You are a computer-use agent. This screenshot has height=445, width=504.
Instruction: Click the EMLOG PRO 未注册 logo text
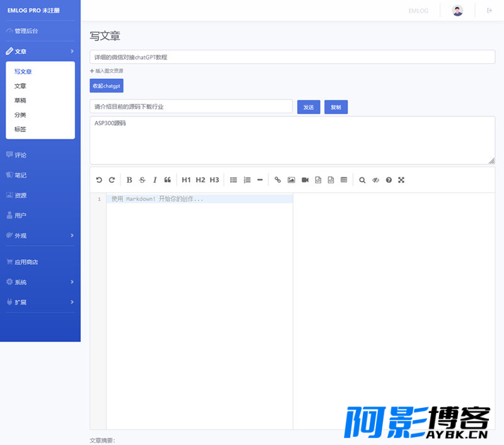pyautogui.click(x=33, y=10)
